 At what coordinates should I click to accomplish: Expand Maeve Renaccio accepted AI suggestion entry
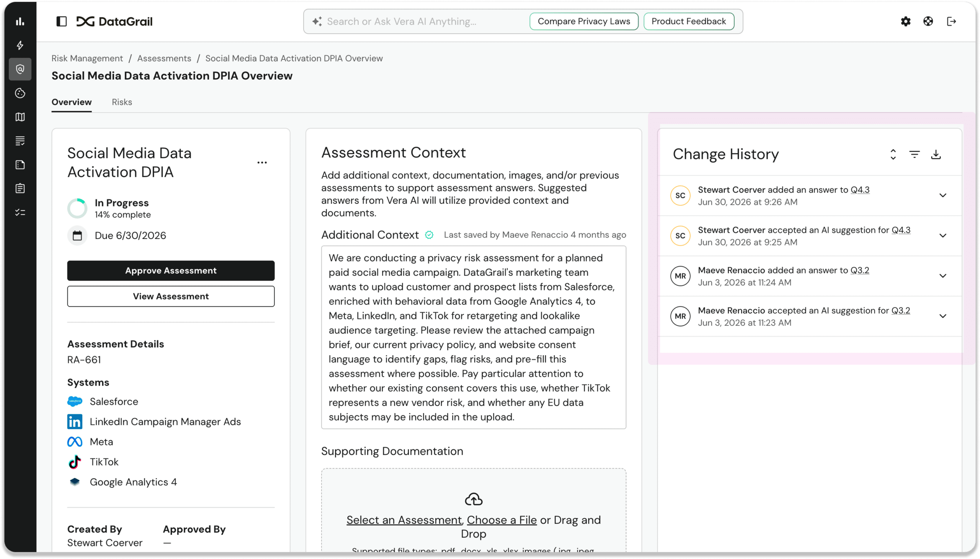point(943,316)
